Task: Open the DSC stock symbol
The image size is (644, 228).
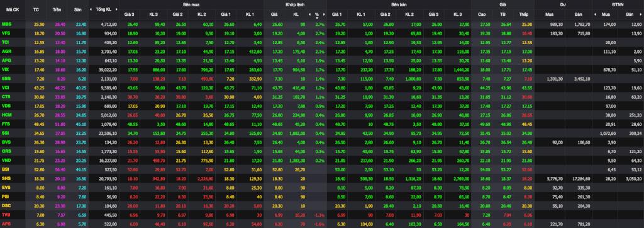Action: click(6, 205)
